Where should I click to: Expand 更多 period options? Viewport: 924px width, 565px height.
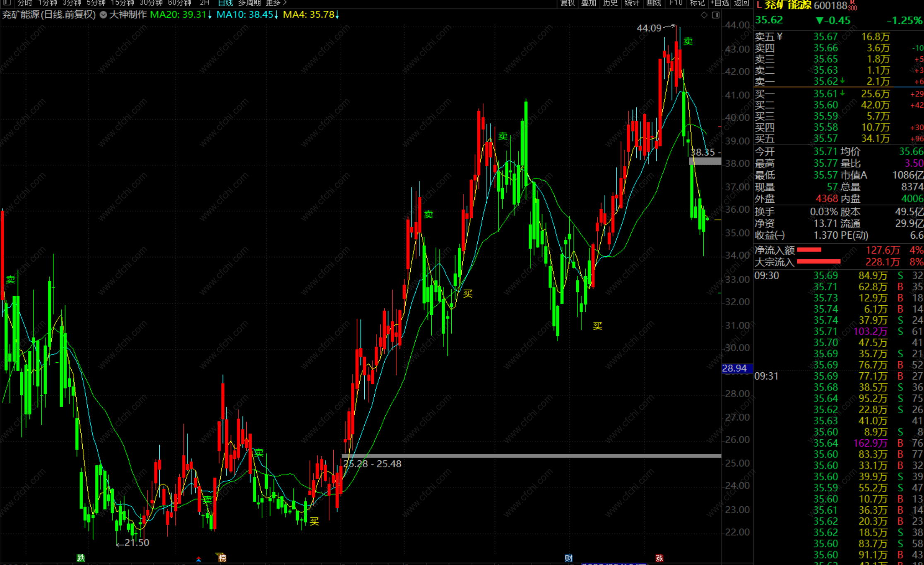point(276,3)
